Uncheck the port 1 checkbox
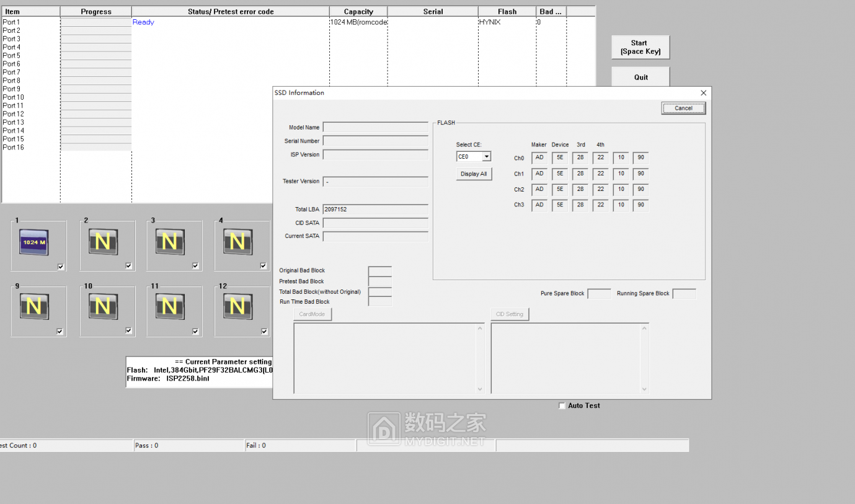 pos(60,267)
